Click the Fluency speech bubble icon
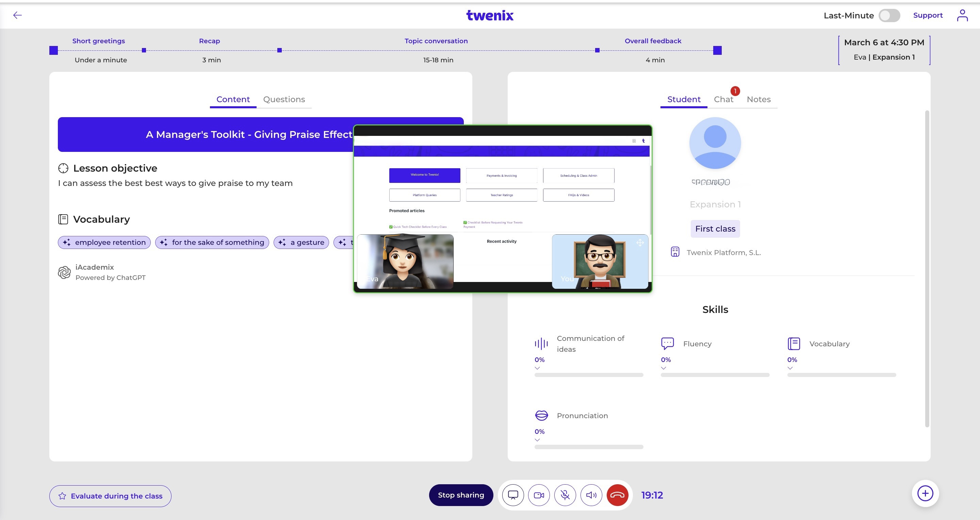 coord(667,343)
